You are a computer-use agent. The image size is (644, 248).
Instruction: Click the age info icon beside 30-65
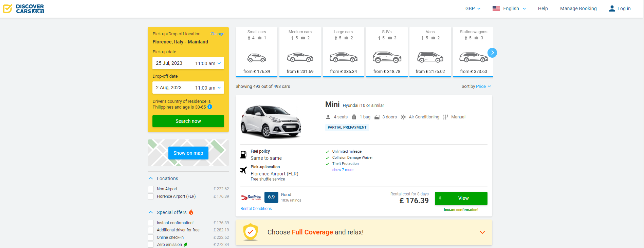pos(210,107)
